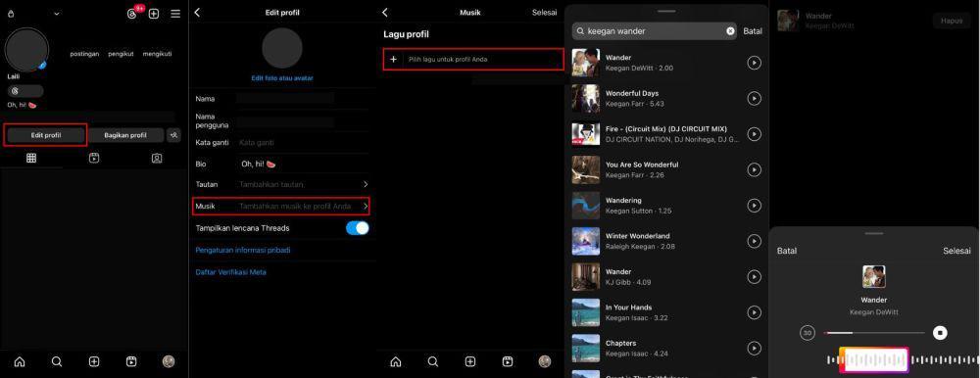Tap the mengikuti count label
Screen dimensions: 980x378
coord(157,54)
